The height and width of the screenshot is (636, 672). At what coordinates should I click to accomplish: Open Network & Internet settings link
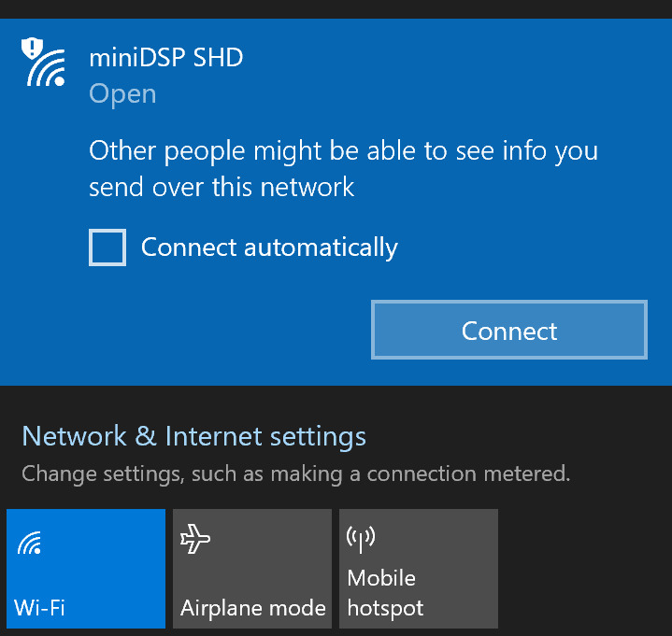[x=193, y=436]
